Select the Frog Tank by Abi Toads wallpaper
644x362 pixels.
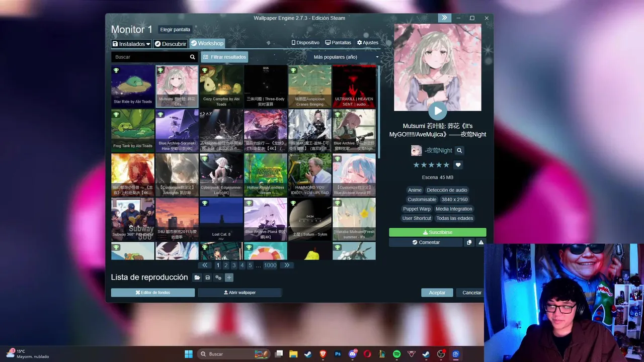tap(133, 130)
